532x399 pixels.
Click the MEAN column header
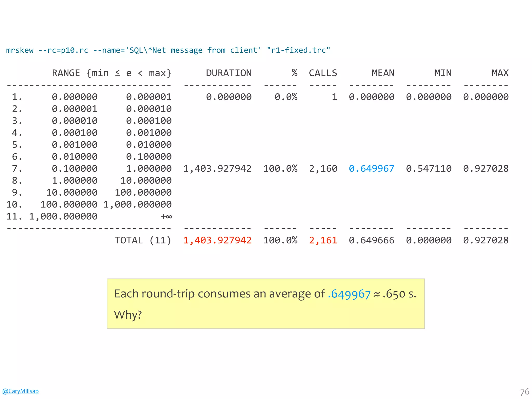coord(383,73)
